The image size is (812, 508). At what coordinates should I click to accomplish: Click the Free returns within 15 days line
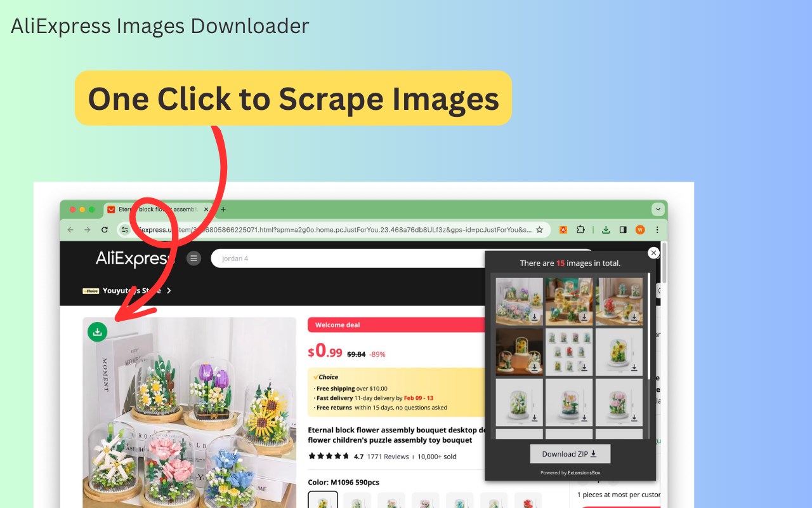point(380,408)
